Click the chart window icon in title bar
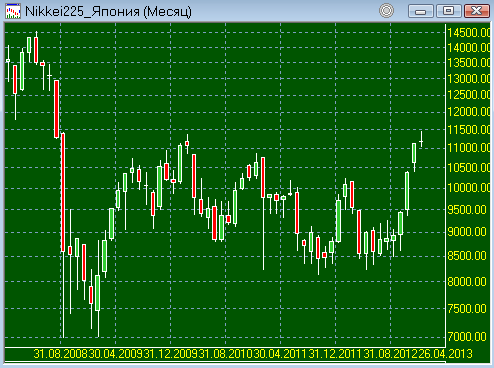Image resolution: width=494 pixels, height=368 pixels. point(13,11)
